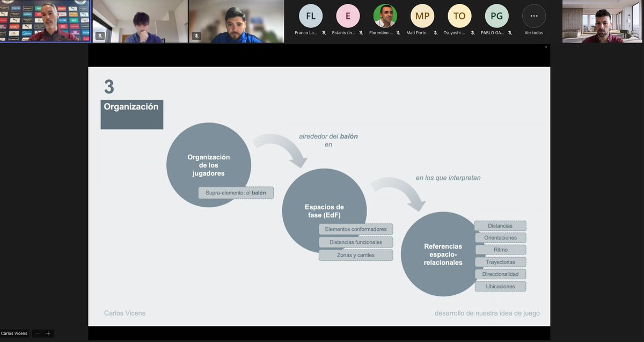
Task: Click participant name 'Franco La...'
Action: click(x=306, y=33)
